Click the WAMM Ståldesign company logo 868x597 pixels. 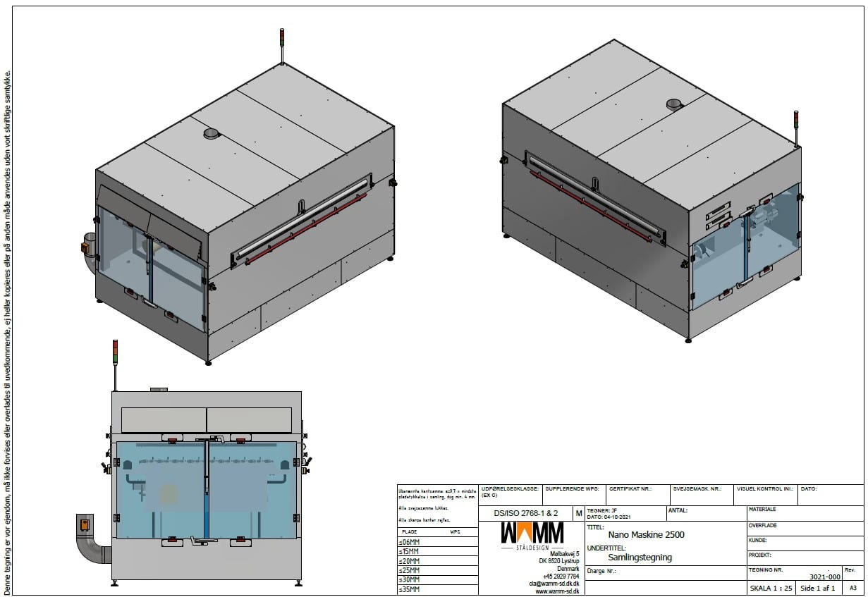pyautogui.click(x=532, y=536)
